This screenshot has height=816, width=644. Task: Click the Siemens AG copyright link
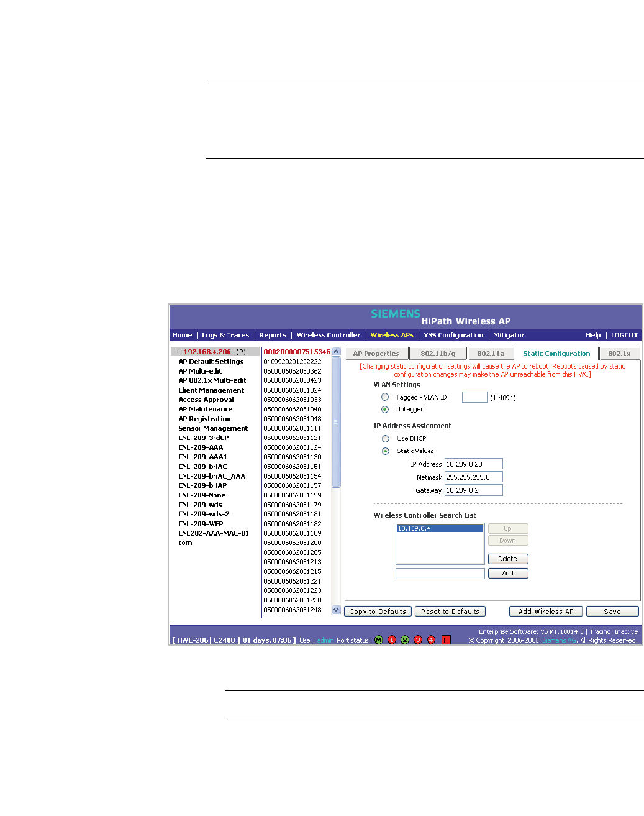coord(560,640)
